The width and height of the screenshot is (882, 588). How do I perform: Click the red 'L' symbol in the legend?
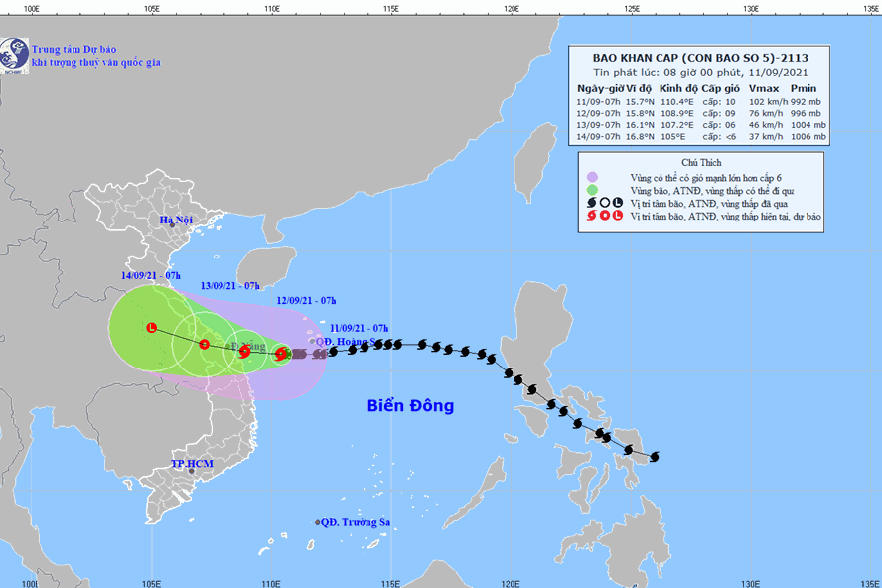point(618,216)
